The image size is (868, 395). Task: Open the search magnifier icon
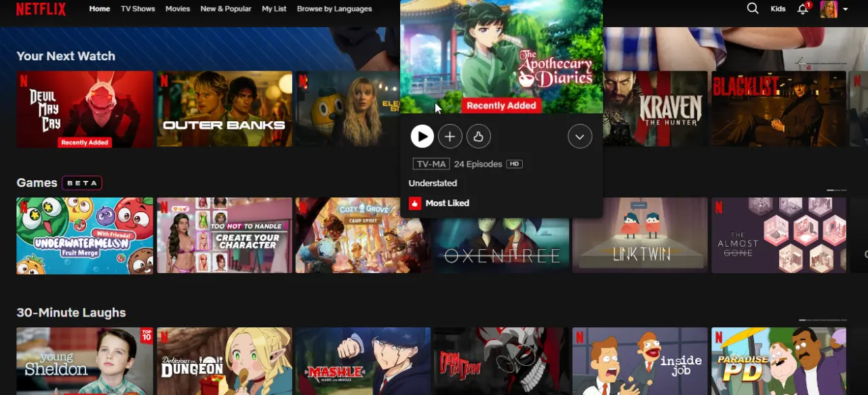[x=753, y=9]
